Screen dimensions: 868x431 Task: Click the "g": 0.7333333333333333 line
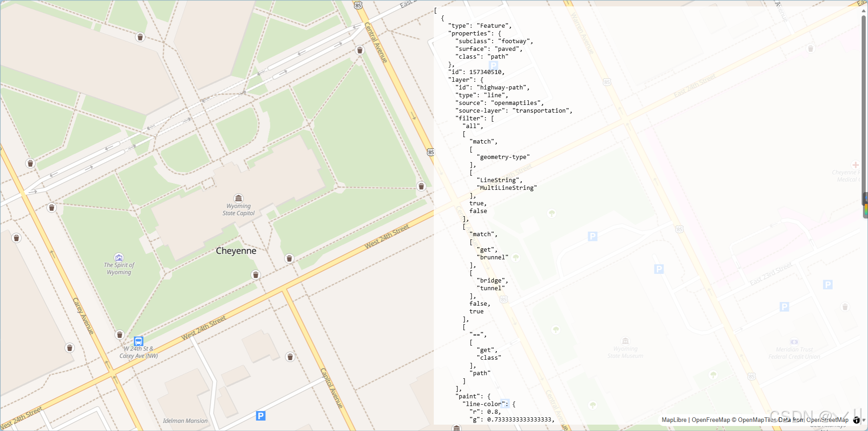tap(512, 420)
